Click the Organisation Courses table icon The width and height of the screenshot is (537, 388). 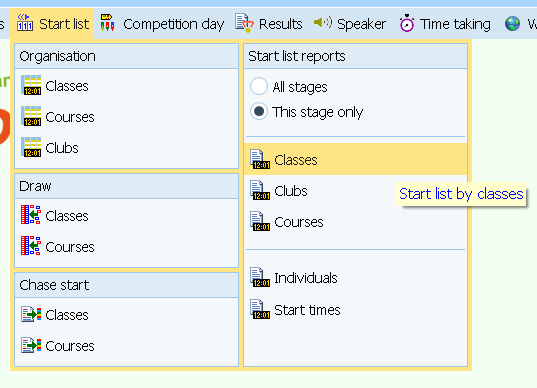tap(31, 116)
